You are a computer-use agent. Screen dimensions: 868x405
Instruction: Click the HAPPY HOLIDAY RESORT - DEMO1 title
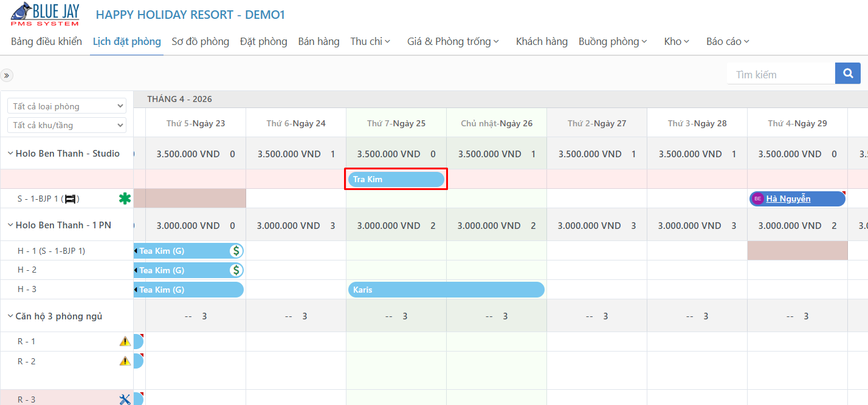click(x=190, y=15)
